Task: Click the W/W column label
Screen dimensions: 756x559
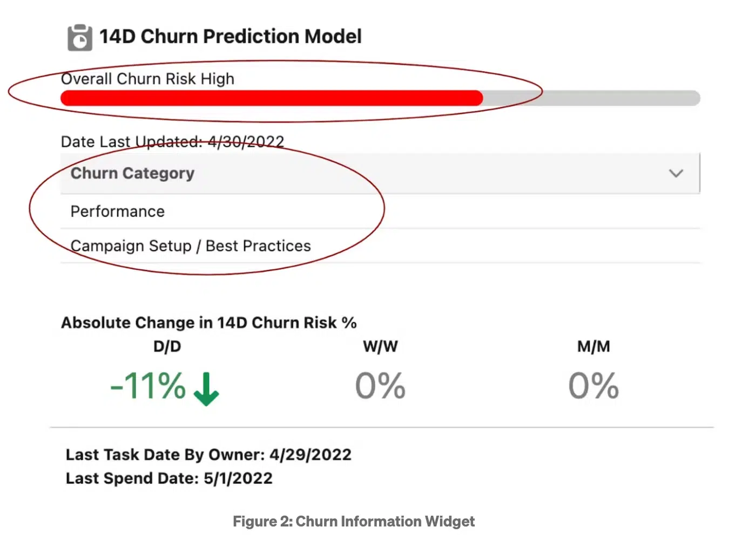Action: click(380, 346)
